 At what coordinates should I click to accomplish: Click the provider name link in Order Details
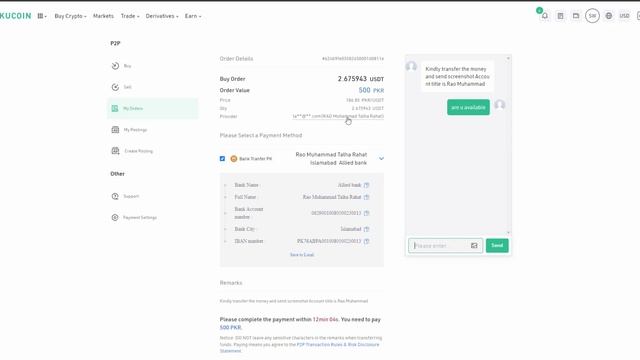click(338, 116)
